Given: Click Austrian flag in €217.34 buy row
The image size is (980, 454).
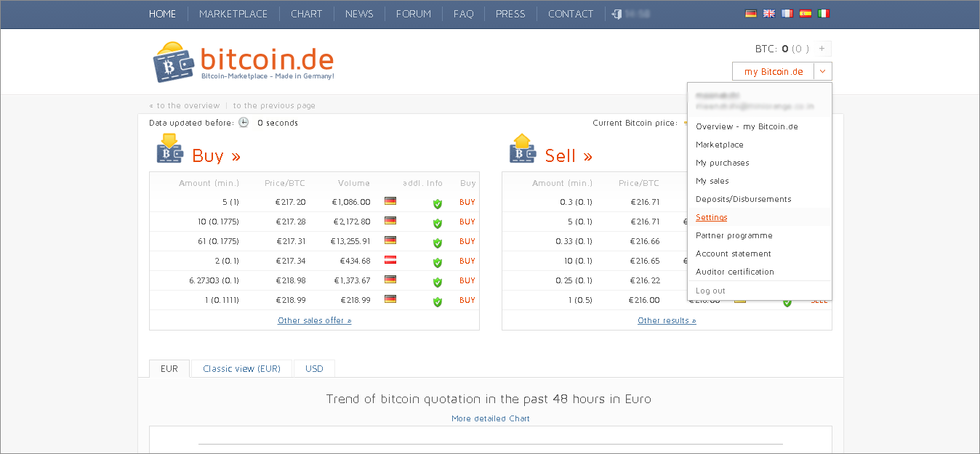Looking at the screenshot, I should (x=390, y=260).
